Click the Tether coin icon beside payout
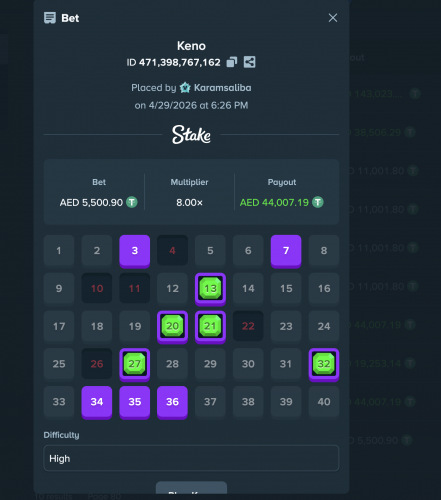The image size is (441, 500). click(318, 202)
